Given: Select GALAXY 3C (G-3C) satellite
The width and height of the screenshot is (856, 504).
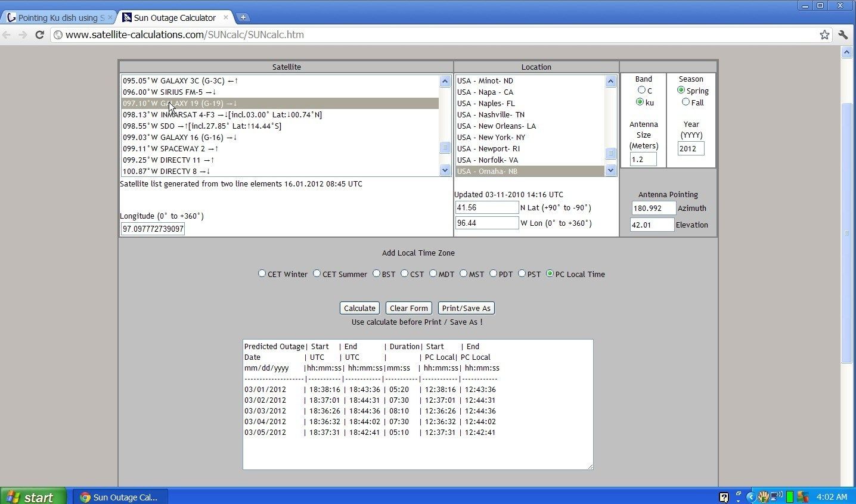Looking at the screenshot, I should [x=280, y=80].
